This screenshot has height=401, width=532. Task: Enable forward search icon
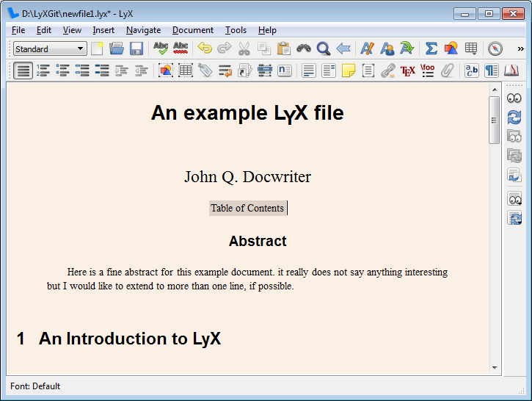[x=514, y=176]
